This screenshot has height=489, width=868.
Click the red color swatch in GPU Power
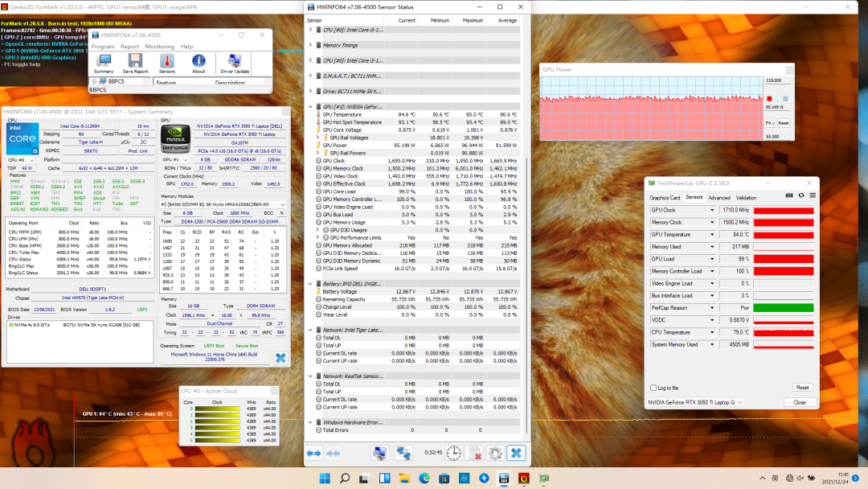click(x=769, y=99)
